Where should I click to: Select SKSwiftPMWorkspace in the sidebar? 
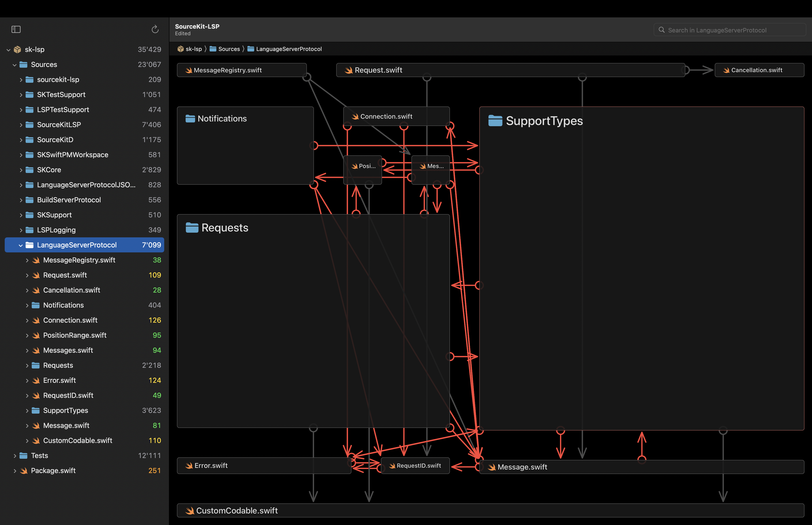tap(85, 155)
